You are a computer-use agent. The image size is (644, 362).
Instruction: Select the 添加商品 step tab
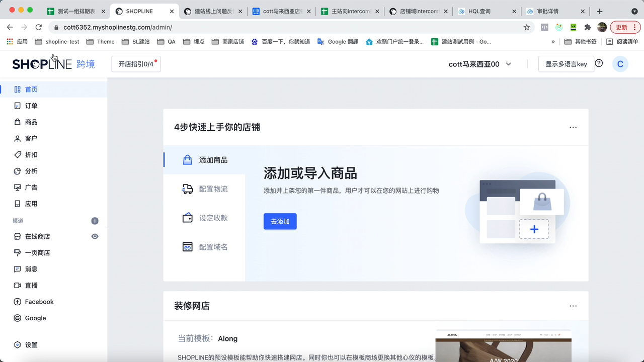[x=204, y=160]
